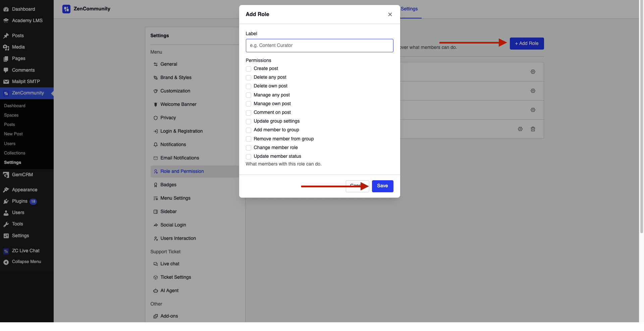Click the Brand & Styles icon

pos(156,78)
